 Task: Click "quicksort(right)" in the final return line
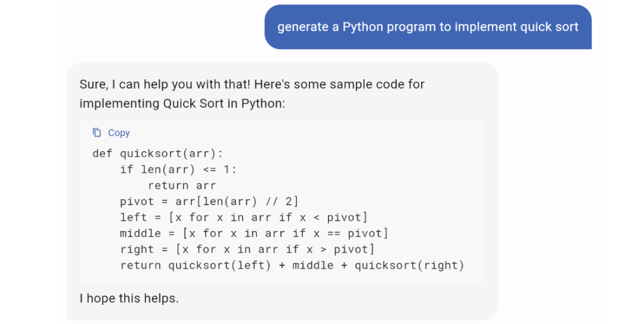[x=409, y=266]
